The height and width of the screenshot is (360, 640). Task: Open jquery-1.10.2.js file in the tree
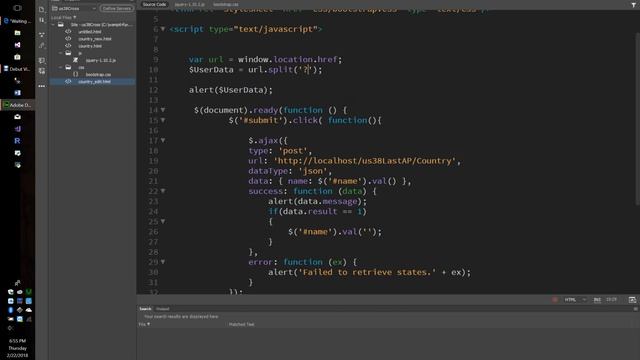101,60
